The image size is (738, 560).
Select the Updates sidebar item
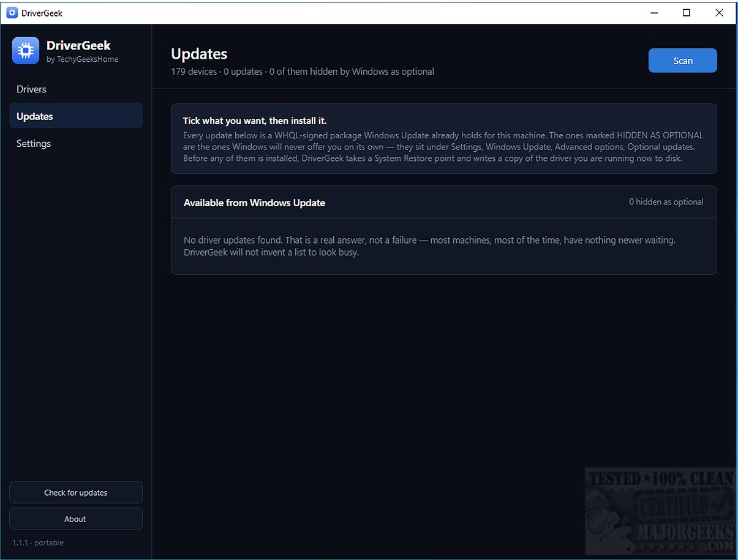tap(76, 116)
